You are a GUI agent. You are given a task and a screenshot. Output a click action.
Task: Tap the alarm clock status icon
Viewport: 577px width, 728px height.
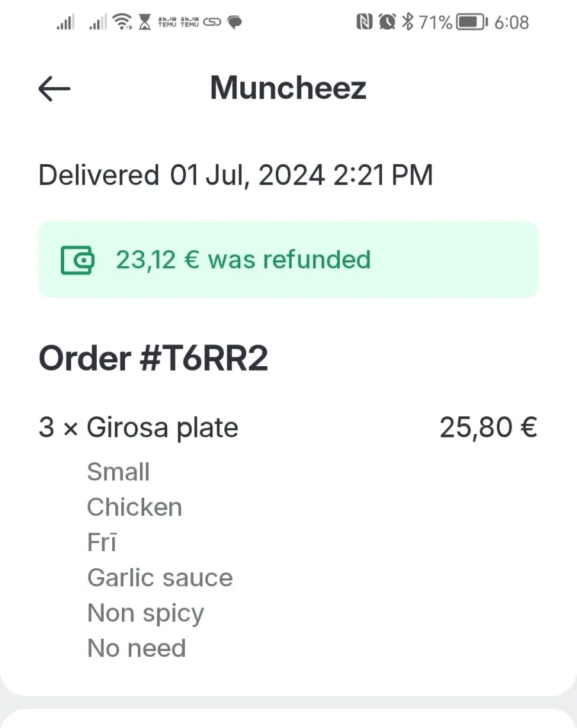tap(387, 22)
